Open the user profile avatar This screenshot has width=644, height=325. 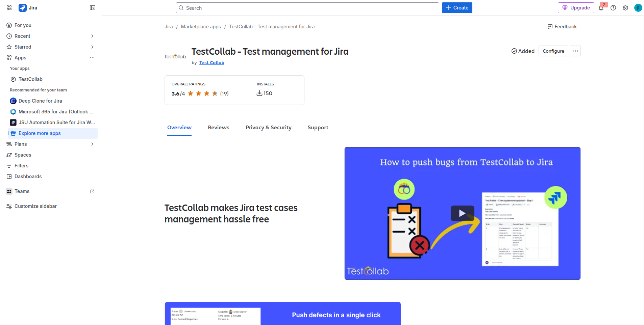click(638, 8)
